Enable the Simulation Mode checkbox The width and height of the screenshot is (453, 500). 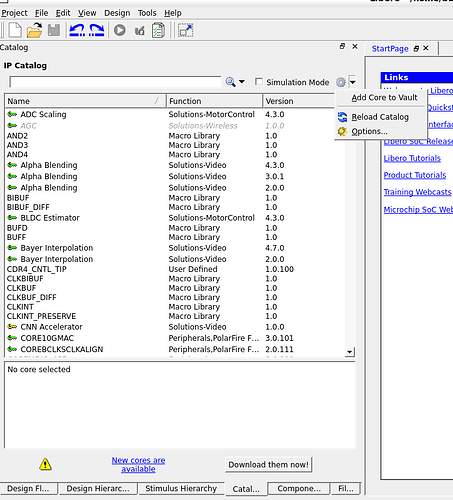coord(259,82)
